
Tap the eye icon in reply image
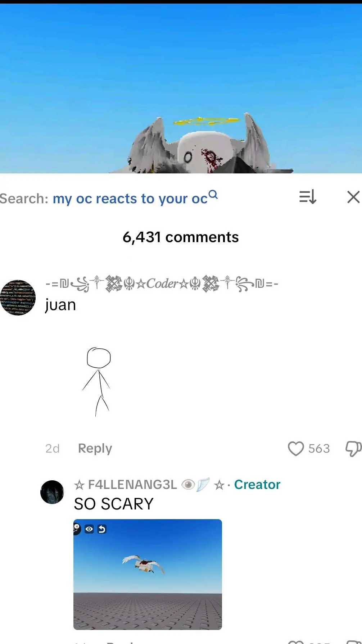pyautogui.click(x=89, y=529)
